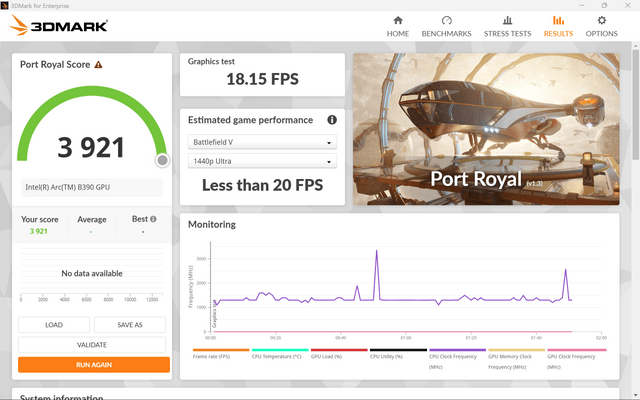640x400 pixels.
Task: Open the Home tab
Action: 398,27
